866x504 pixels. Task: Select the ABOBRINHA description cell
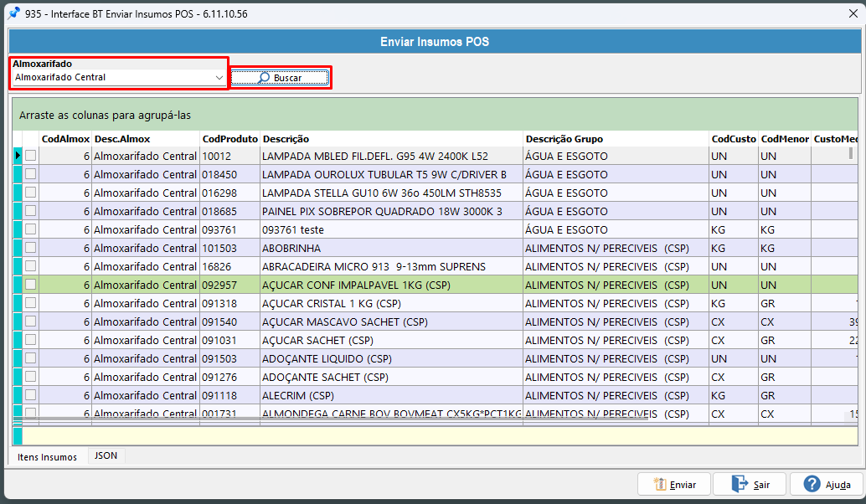391,248
